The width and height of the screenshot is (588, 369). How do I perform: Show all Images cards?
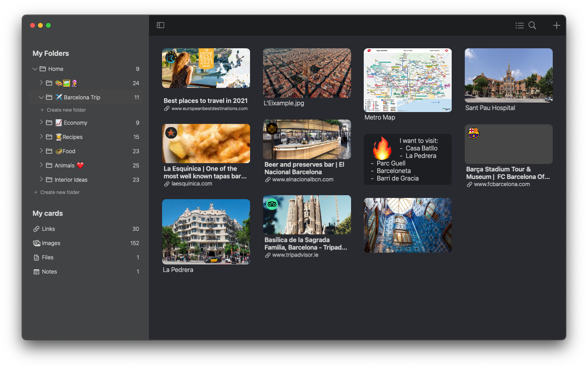[x=86, y=243]
